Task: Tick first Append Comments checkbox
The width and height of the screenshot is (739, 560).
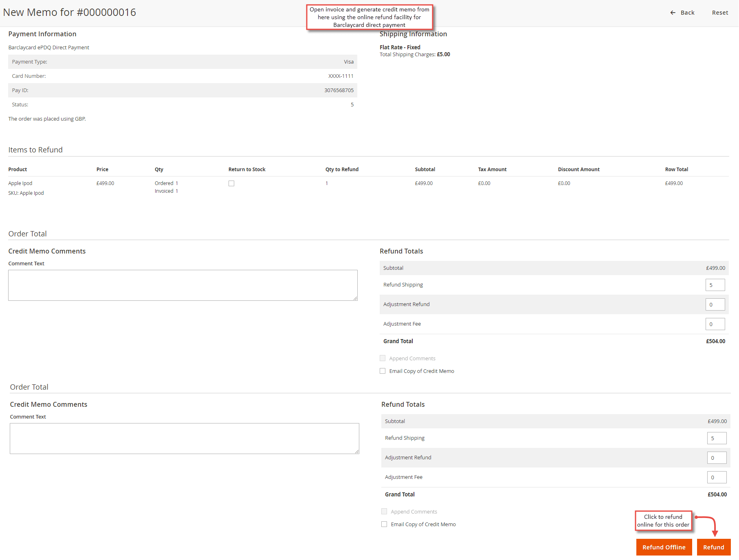Action: (x=383, y=358)
